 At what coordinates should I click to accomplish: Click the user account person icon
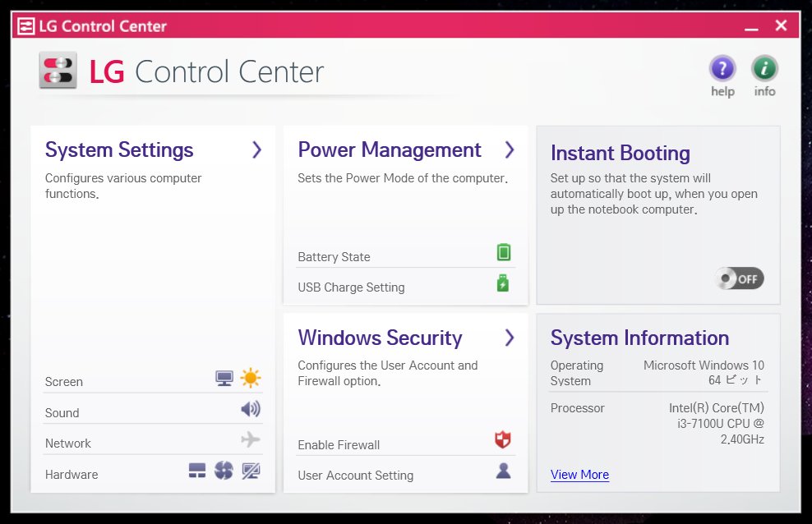[503, 471]
